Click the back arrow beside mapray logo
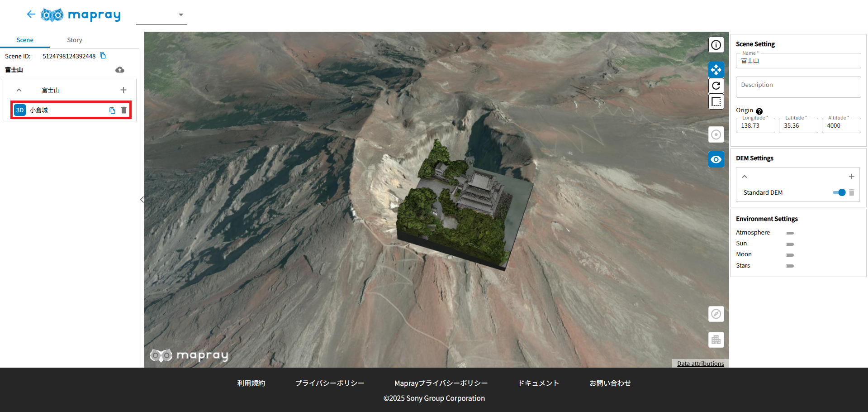Image resolution: width=868 pixels, height=412 pixels. 31,14
